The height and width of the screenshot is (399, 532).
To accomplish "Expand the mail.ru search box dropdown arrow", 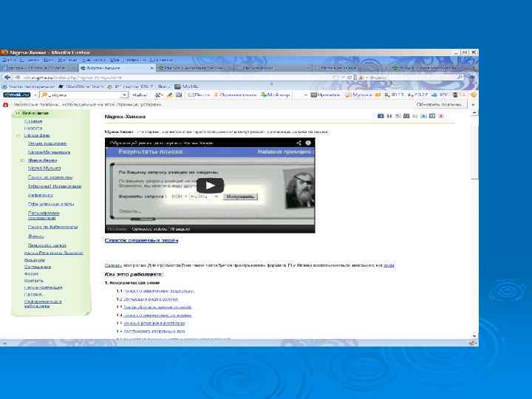I will (125, 95).
